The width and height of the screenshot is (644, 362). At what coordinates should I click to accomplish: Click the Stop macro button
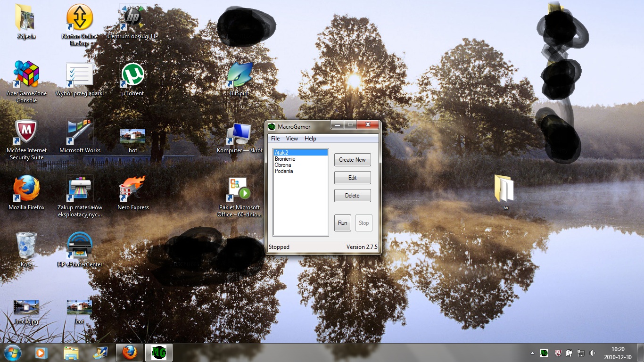tap(364, 223)
